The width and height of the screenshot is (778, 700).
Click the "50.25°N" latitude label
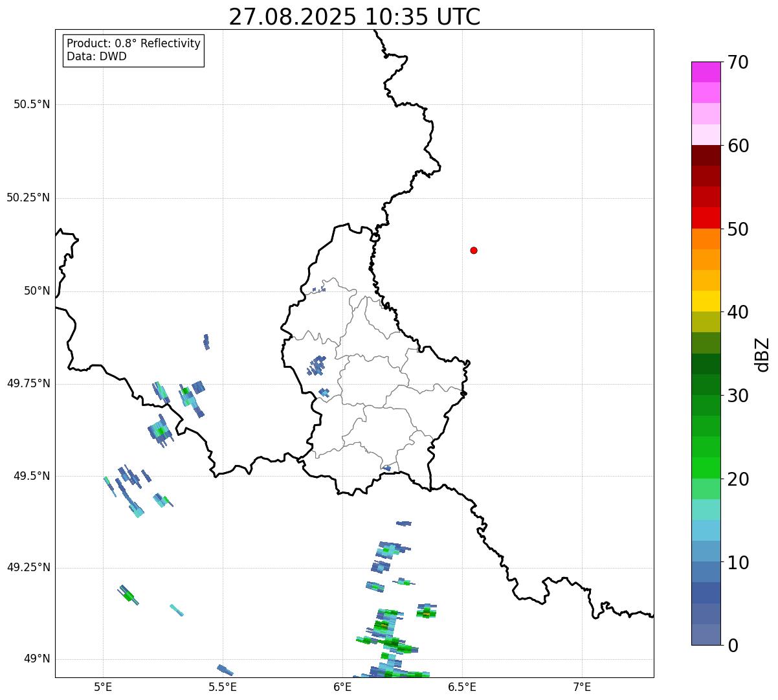pyautogui.click(x=28, y=198)
